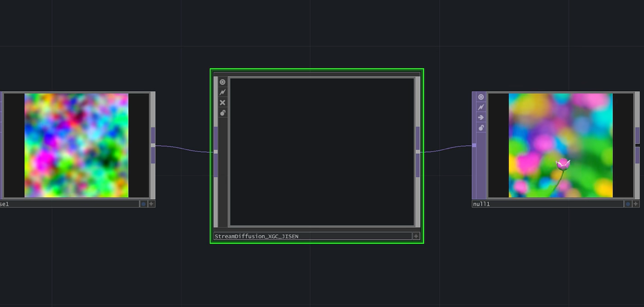The width and height of the screenshot is (644, 307).
Task: Click the noise texture preview thumbnail
Action: click(76, 145)
